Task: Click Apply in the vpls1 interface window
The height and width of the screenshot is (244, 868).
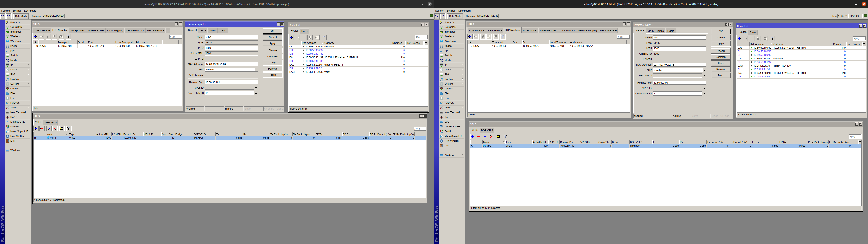Action: tap(272, 43)
